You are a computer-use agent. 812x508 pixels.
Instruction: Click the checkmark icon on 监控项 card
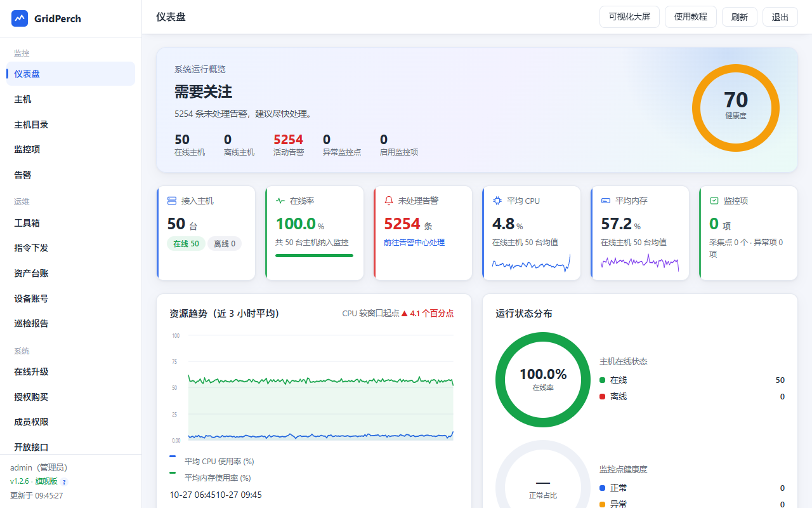(x=714, y=201)
